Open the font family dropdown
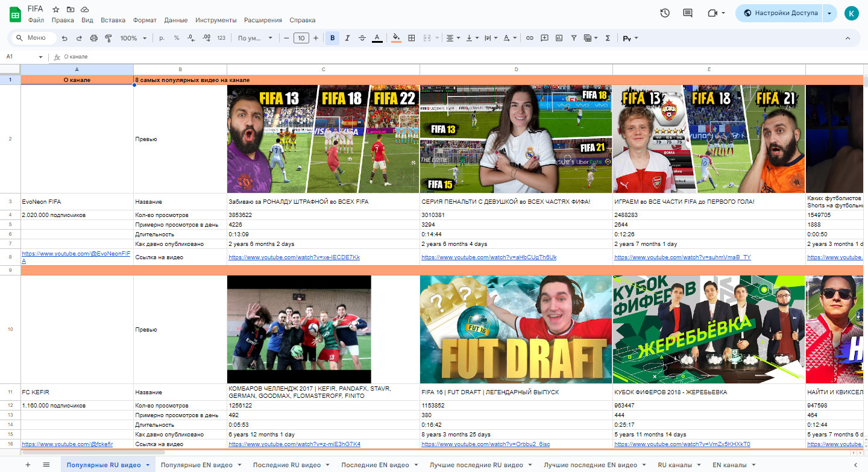The width and height of the screenshot is (868, 472). click(255, 38)
